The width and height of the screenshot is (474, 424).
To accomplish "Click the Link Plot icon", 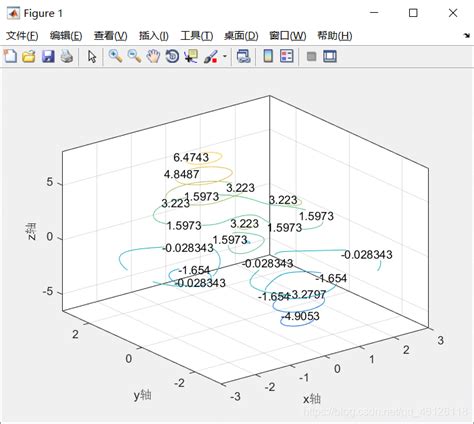I will pyautogui.click(x=243, y=56).
